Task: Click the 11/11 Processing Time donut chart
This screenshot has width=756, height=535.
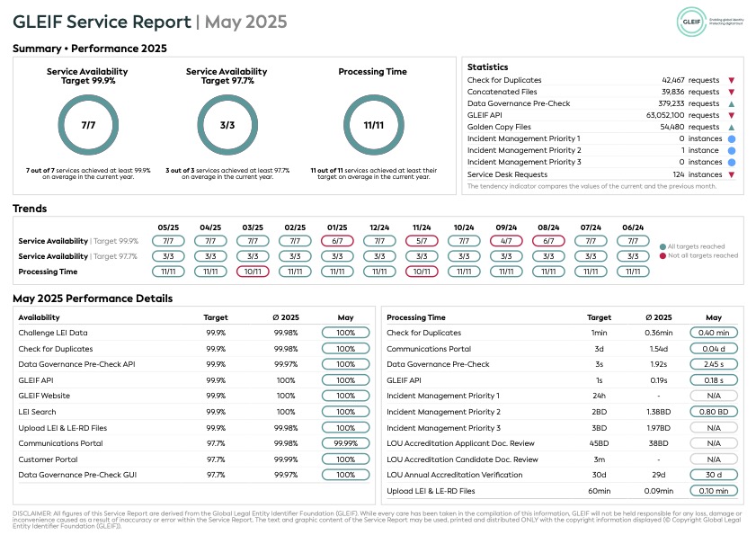Action: tap(374, 125)
